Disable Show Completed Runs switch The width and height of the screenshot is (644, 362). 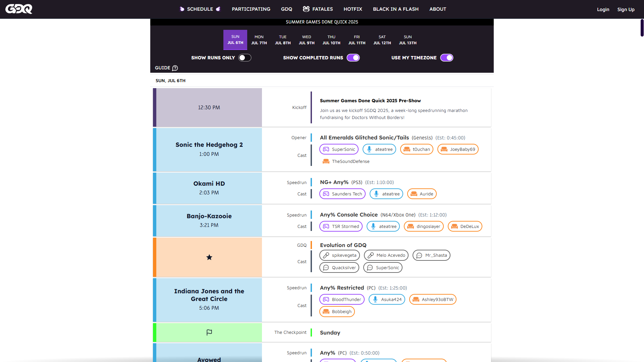pyautogui.click(x=353, y=58)
